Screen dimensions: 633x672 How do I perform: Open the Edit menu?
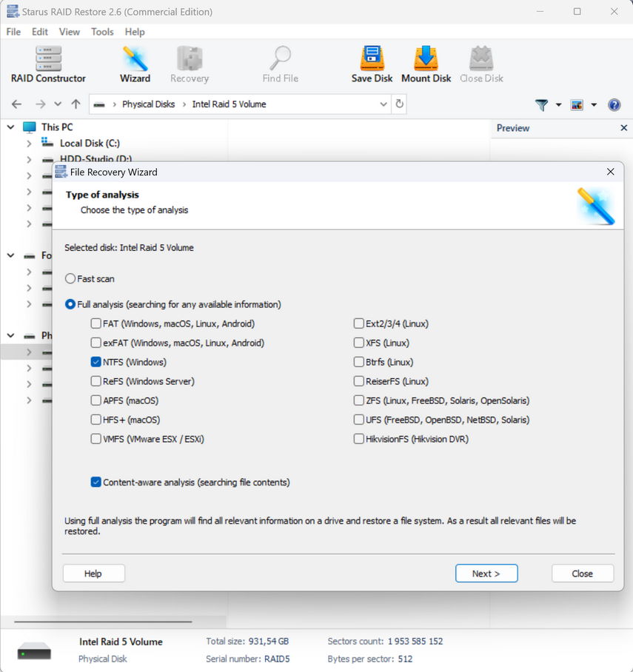point(39,32)
